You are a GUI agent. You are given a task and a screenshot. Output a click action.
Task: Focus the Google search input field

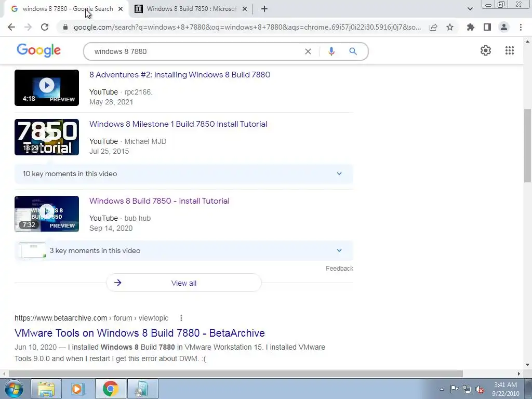[x=197, y=51]
